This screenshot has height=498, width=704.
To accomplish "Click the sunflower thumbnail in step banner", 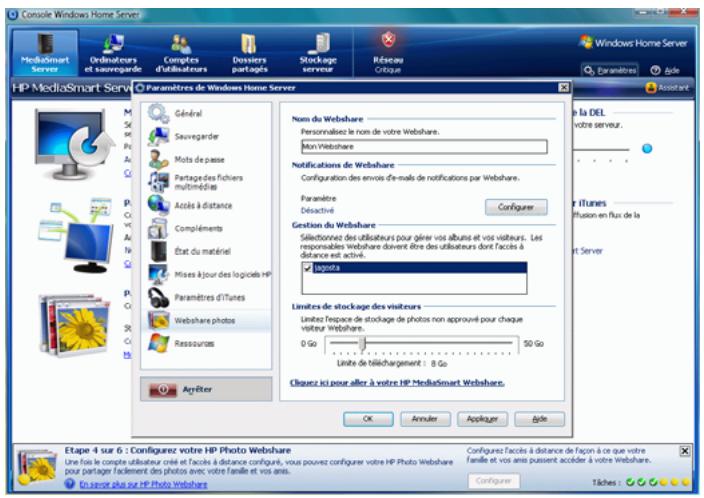I will click(x=37, y=468).
